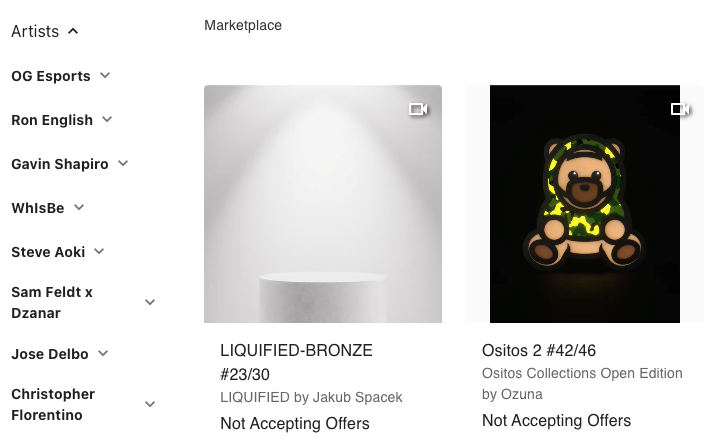Collapse the Artists filter section
The width and height of the screenshot is (714, 439).
73,31
